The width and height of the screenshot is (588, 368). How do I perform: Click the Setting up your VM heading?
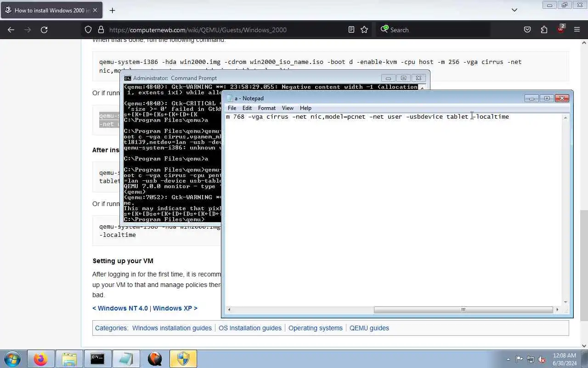(123, 261)
